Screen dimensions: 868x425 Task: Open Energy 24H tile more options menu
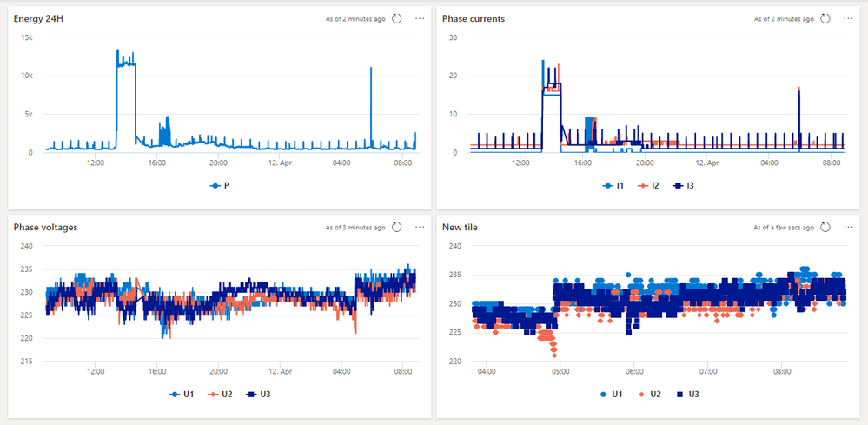tap(420, 18)
